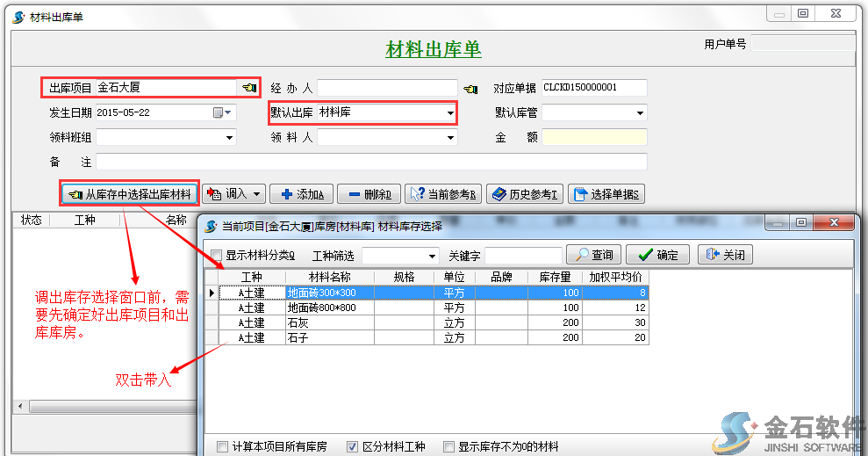Expand the 工种筛选 filter dropdown
Viewport: 868px width, 456px height.
click(x=432, y=256)
